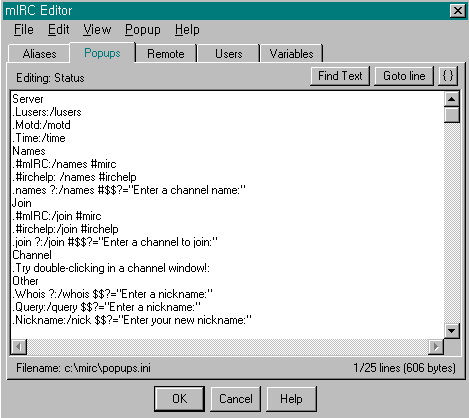469x418 pixels.
Task: Click the '.join ?:/join' line
Action: tap(115, 242)
